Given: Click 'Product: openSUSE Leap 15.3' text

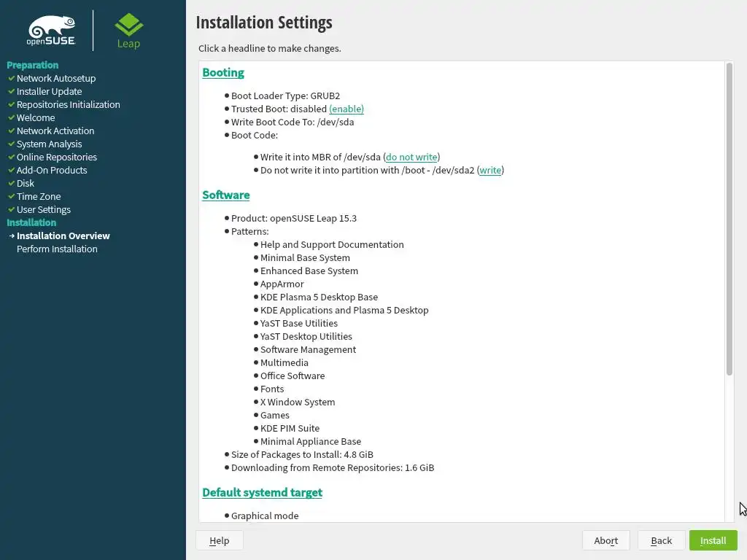Looking at the screenshot, I should (x=294, y=219).
